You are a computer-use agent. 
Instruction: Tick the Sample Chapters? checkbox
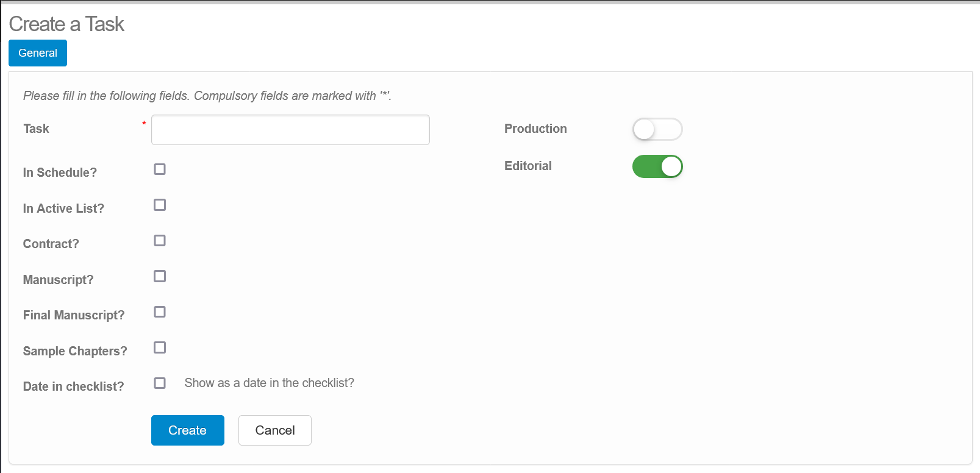point(160,347)
